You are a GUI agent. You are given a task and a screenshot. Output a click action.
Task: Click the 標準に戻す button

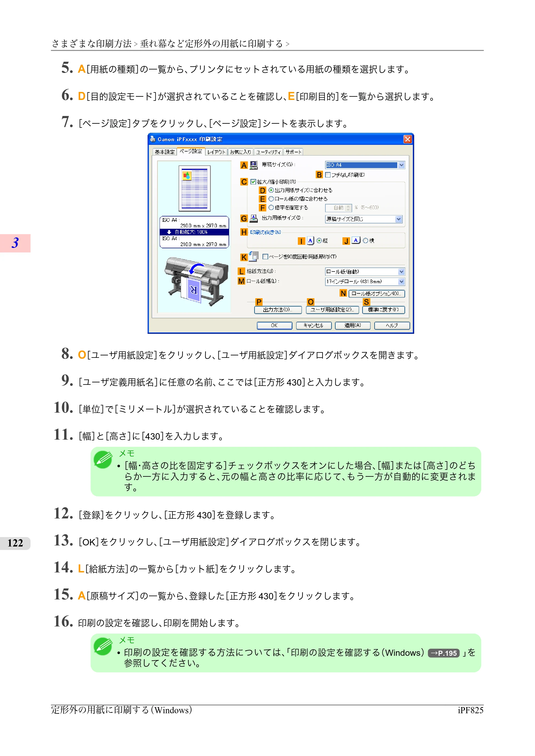click(x=383, y=309)
